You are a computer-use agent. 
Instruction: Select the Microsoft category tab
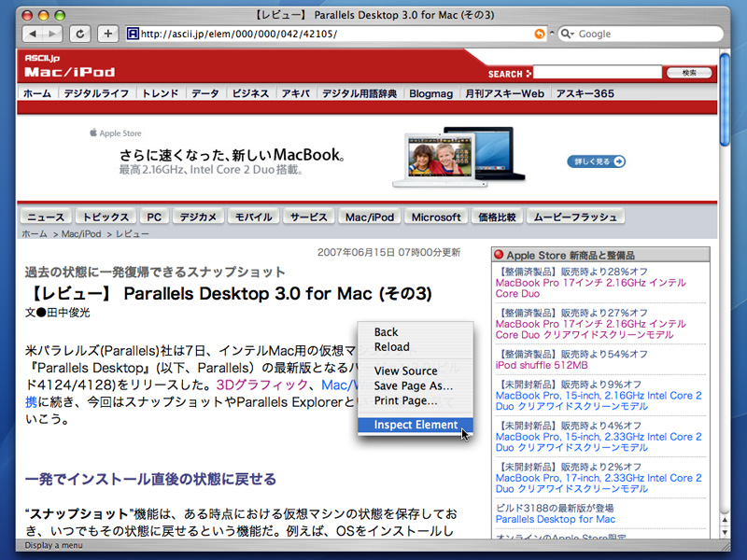point(436,217)
